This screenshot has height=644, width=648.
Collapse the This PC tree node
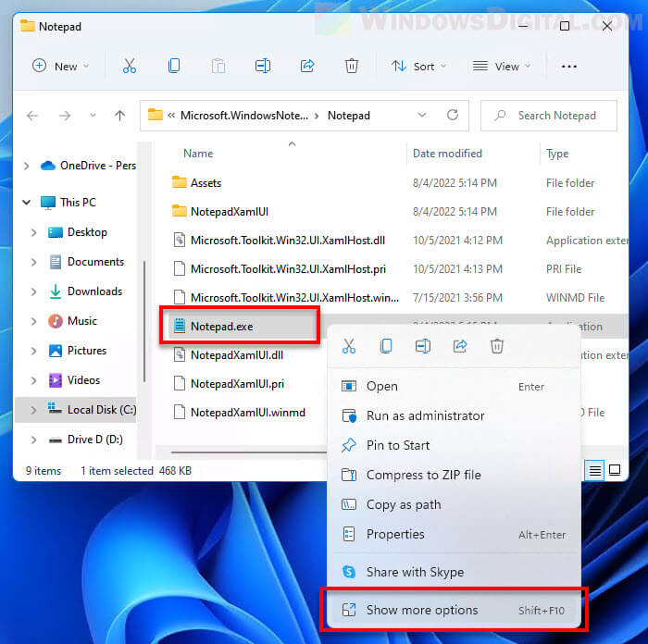pyautogui.click(x=27, y=203)
